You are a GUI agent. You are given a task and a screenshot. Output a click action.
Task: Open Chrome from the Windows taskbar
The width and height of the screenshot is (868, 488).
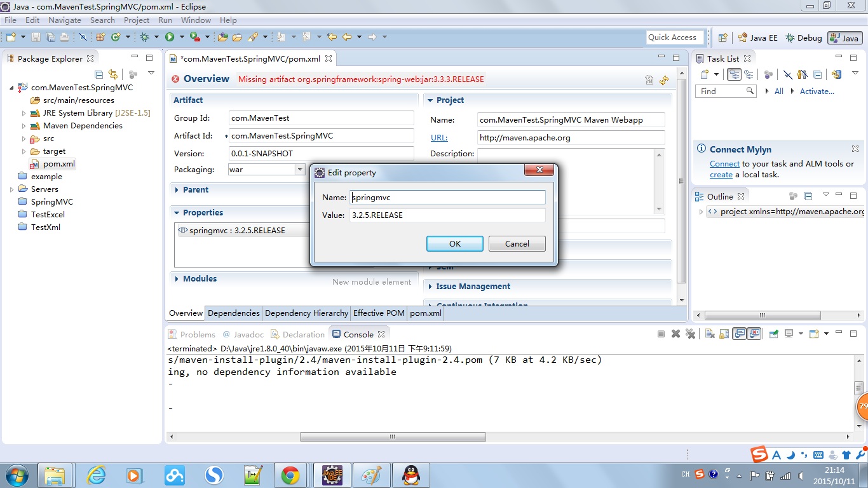click(290, 475)
